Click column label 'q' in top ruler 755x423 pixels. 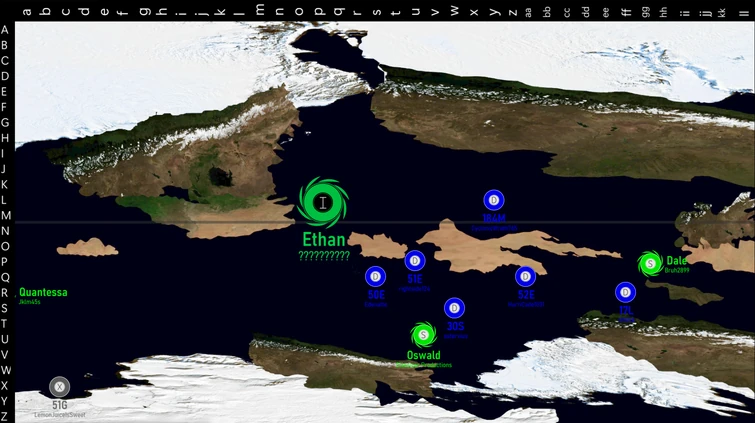pyautogui.click(x=338, y=11)
